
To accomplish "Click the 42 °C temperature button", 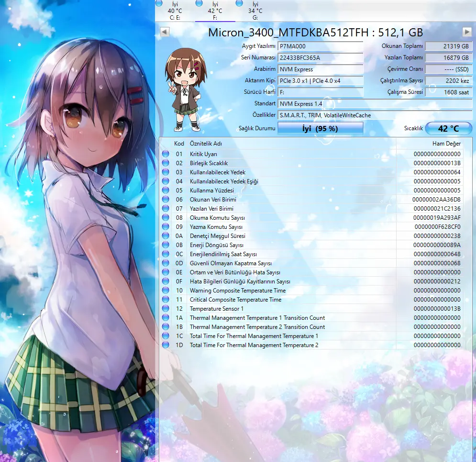I will [448, 128].
